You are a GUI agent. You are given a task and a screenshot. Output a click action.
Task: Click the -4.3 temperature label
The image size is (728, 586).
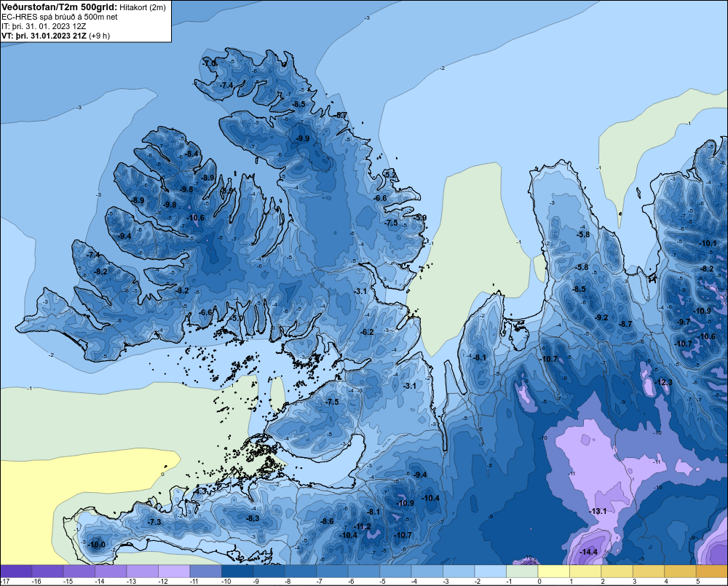[x=200, y=491]
